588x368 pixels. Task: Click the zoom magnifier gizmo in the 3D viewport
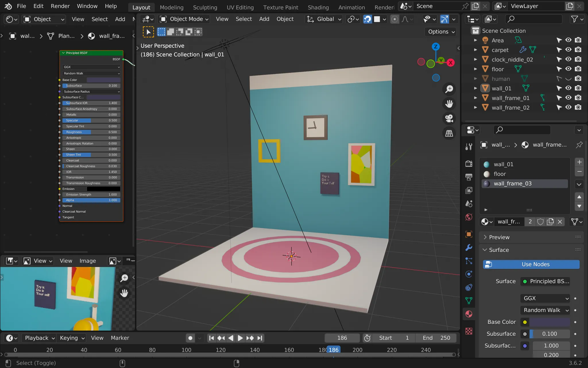click(x=449, y=89)
